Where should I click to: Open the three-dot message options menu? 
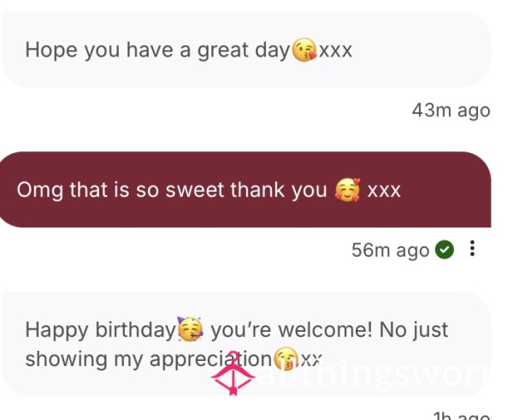pos(472,248)
